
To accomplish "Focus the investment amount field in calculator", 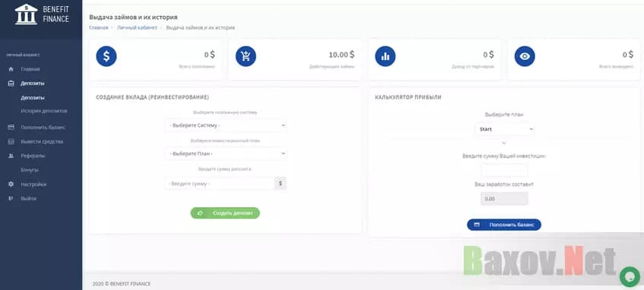I will (504, 170).
